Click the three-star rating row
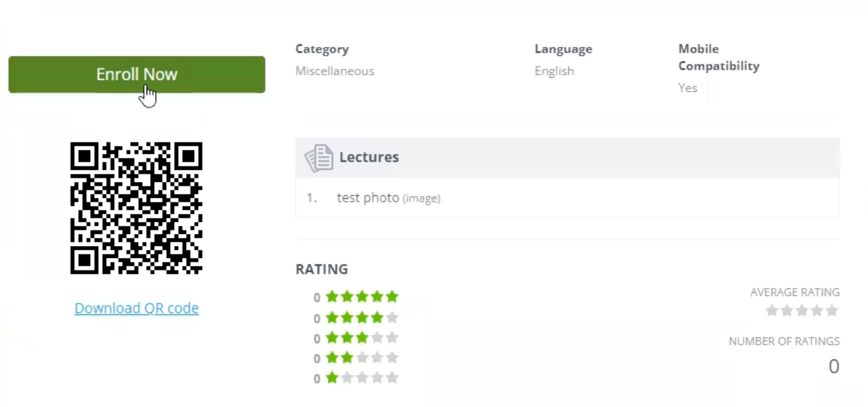The image size is (868, 407). (356, 338)
